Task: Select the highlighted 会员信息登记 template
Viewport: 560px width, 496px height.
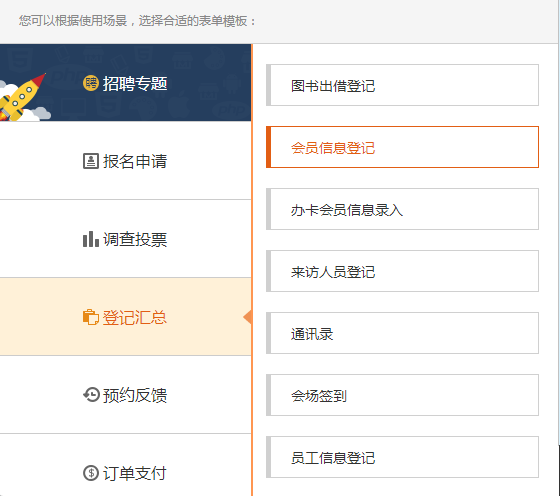Action: 402,147
